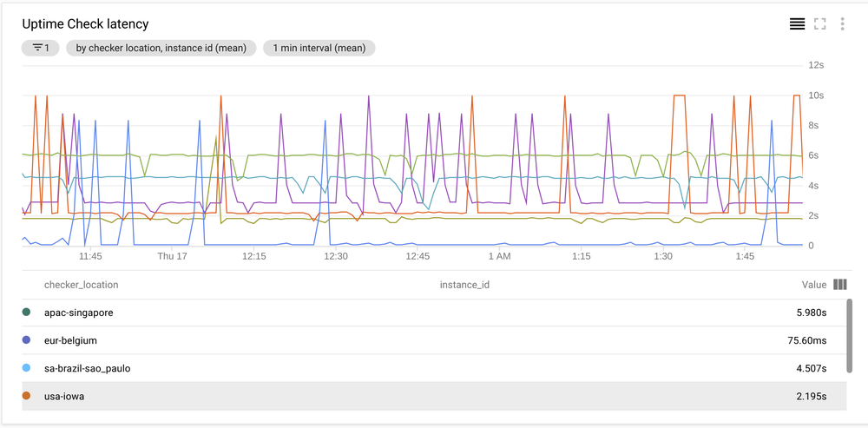Click the 4.507s value
The height and width of the screenshot is (428, 868).
point(812,368)
